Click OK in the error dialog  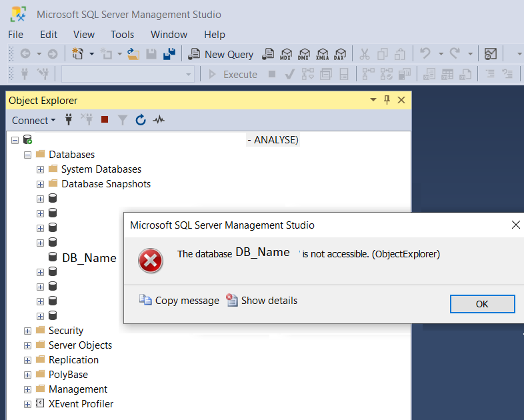click(482, 304)
